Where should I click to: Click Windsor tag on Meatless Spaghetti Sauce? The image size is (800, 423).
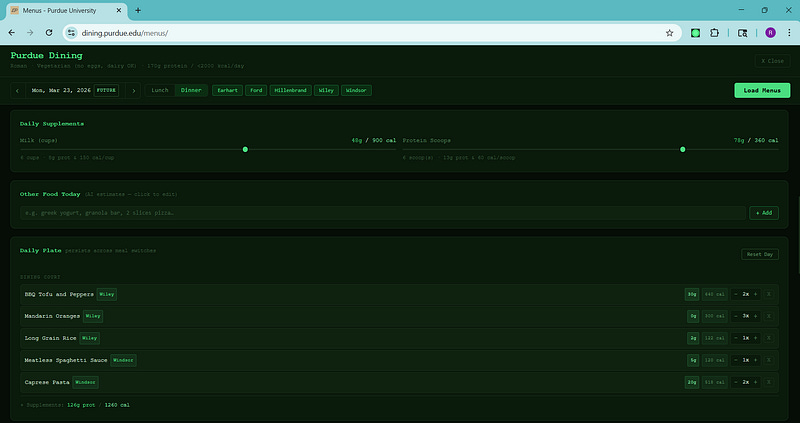pyautogui.click(x=123, y=360)
